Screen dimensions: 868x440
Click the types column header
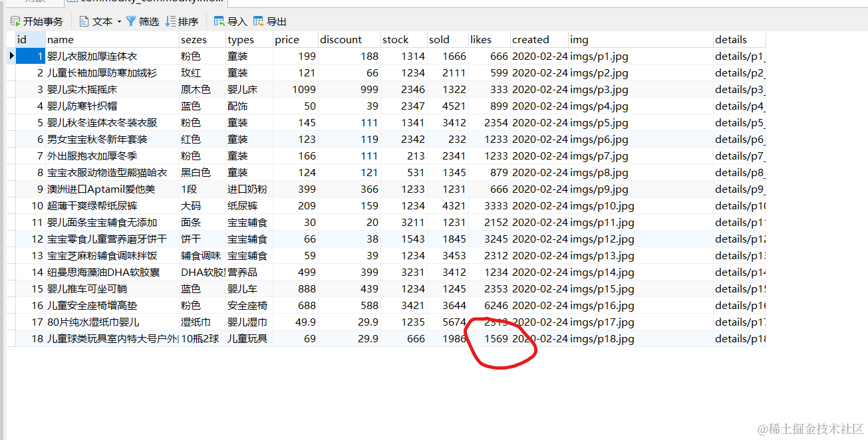[x=249, y=39]
